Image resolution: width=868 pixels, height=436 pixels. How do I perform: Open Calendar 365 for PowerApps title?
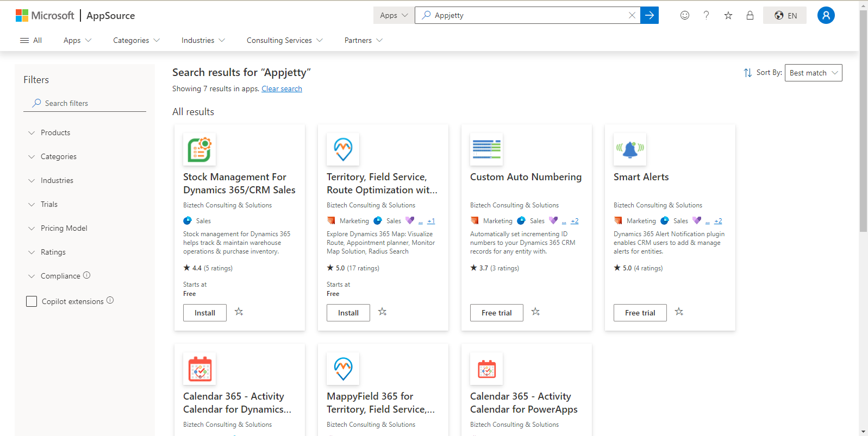pyautogui.click(x=524, y=403)
